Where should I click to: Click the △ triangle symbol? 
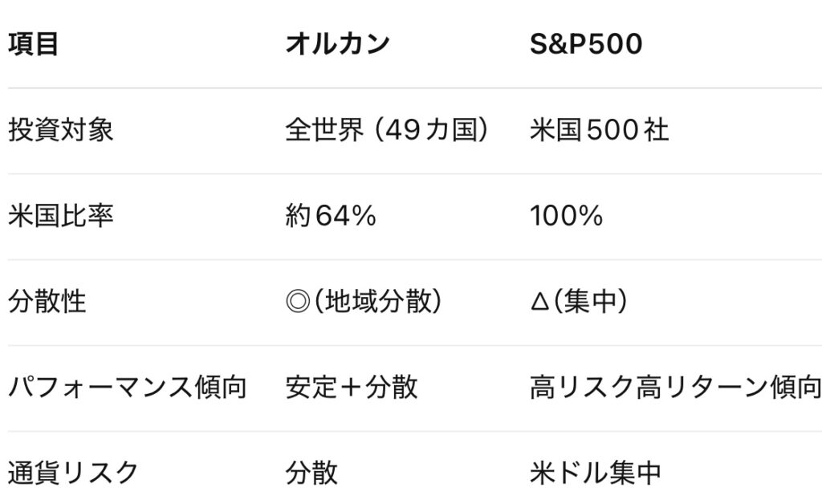538,302
